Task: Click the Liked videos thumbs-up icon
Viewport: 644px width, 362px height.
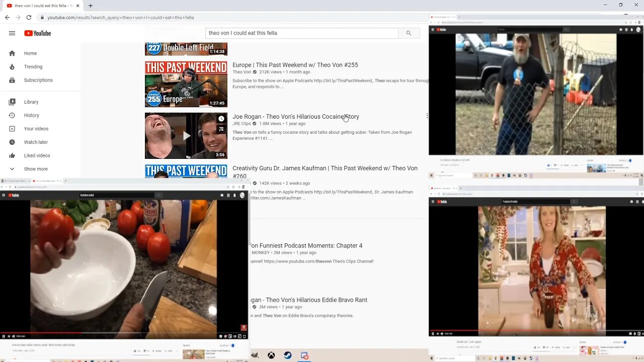Action: (12, 155)
